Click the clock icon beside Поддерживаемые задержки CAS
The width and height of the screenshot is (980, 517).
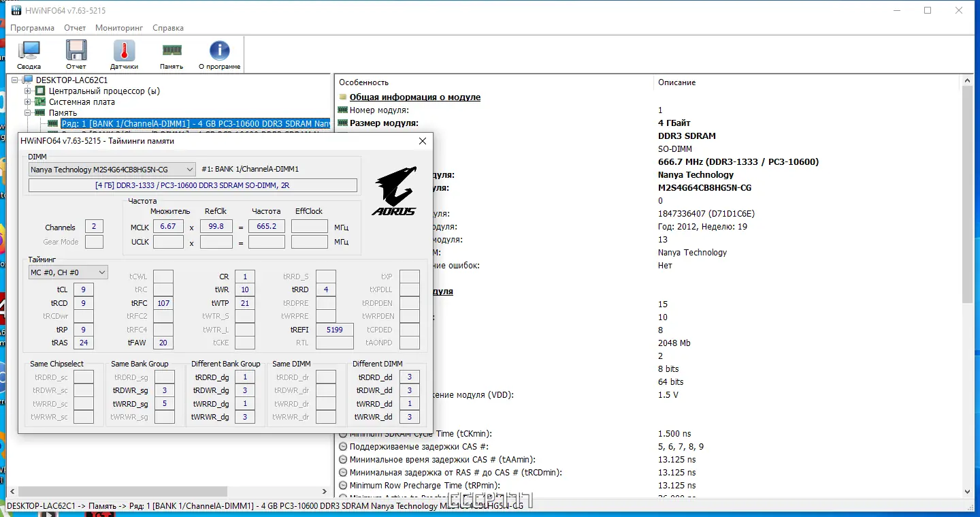tap(344, 447)
